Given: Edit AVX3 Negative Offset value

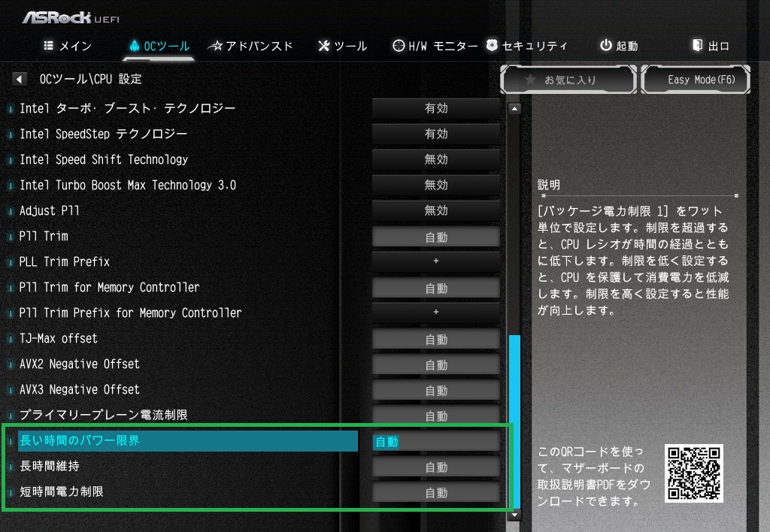Looking at the screenshot, I should pos(436,390).
